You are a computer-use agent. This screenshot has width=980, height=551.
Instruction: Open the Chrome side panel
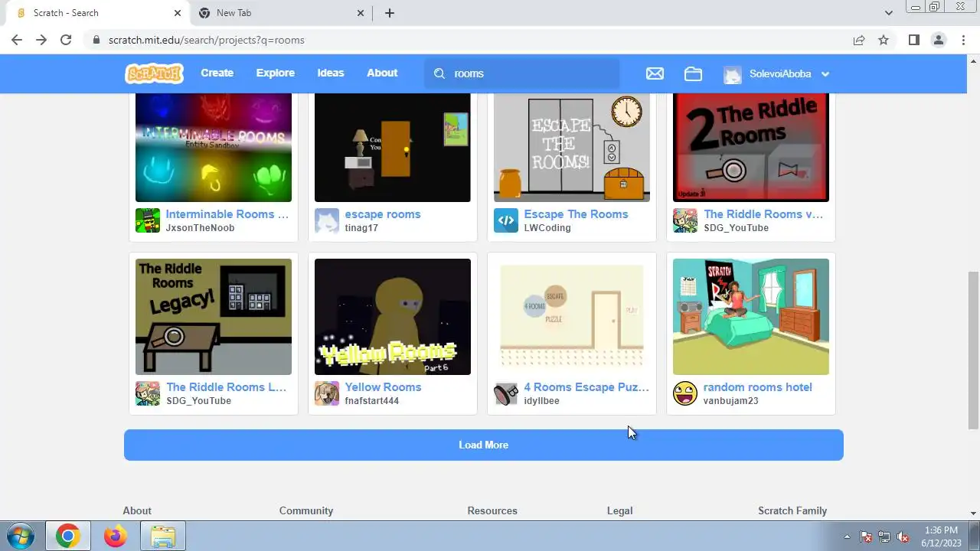pos(913,40)
